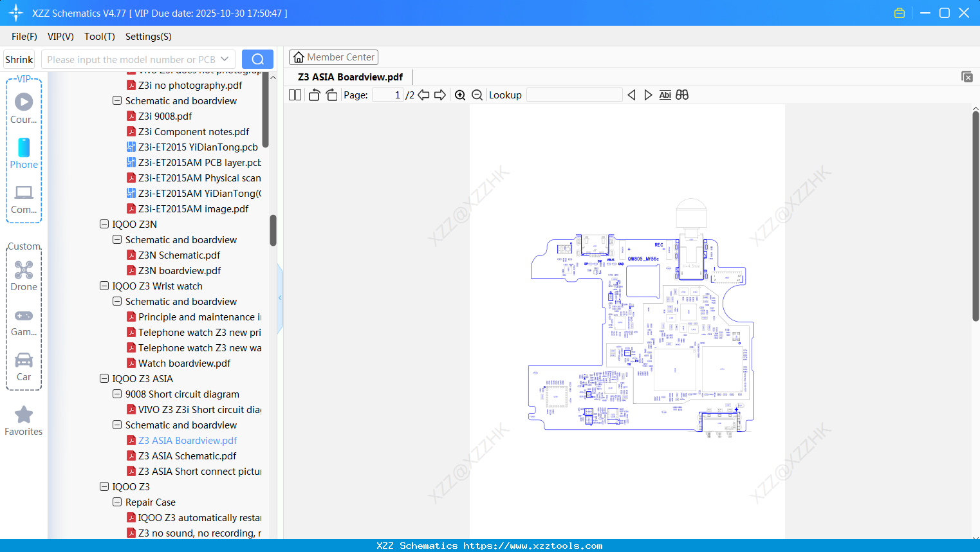Click the file tree vertical scrollbar thumb
Screen dimensions: 980x552
click(x=273, y=230)
